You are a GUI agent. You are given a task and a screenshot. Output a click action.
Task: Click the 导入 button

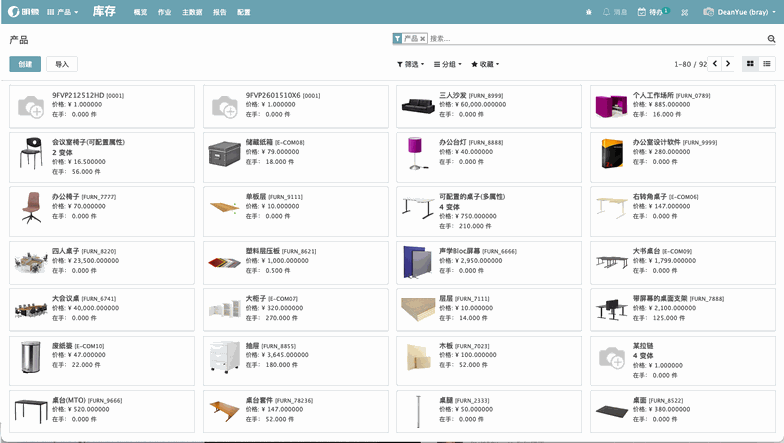click(x=62, y=64)
